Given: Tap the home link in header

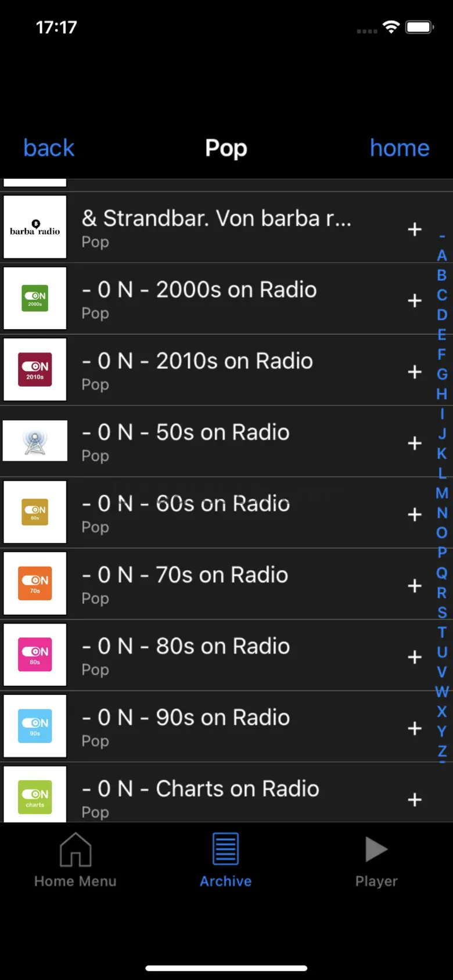Looking at the screenshot, I should coord(400,148).
